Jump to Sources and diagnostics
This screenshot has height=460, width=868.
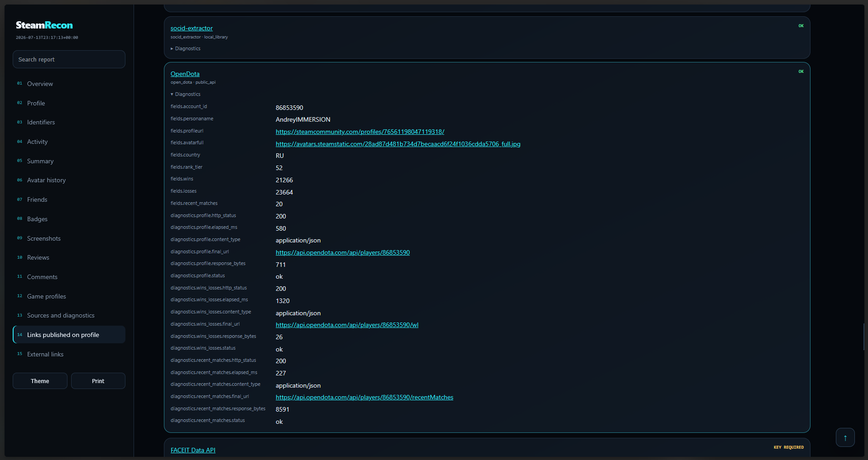point(69,315)
